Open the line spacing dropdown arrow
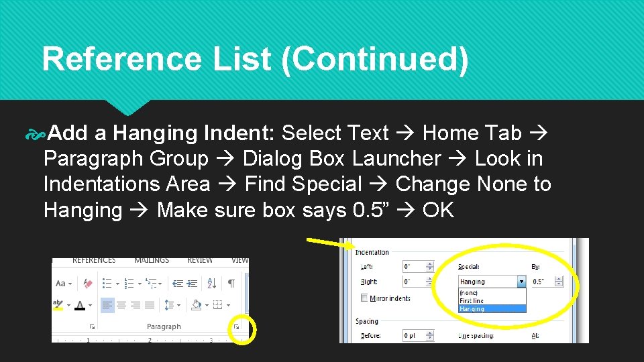644x362 pixels. click(x=178, y=306)
